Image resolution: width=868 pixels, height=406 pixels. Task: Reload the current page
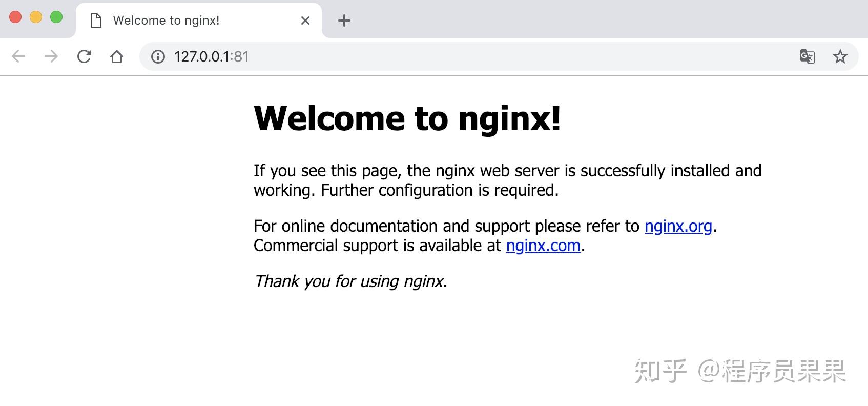[84, 56]
